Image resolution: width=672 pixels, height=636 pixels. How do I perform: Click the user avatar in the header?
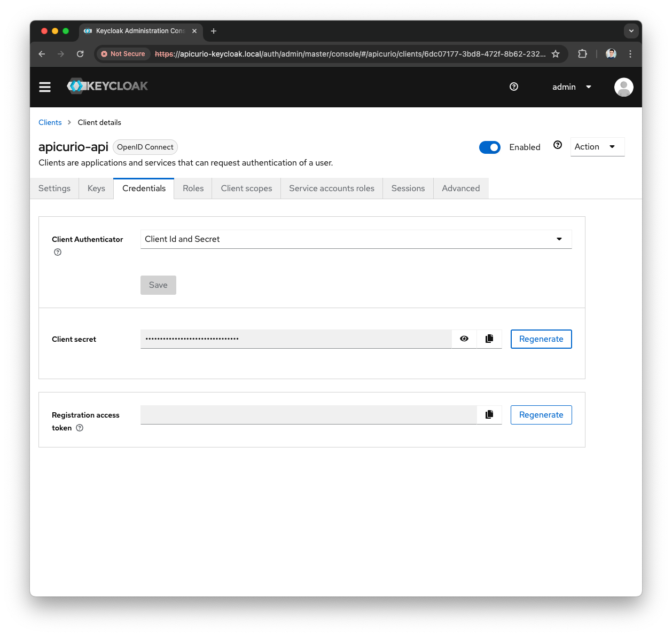click(x=623, y=87)
